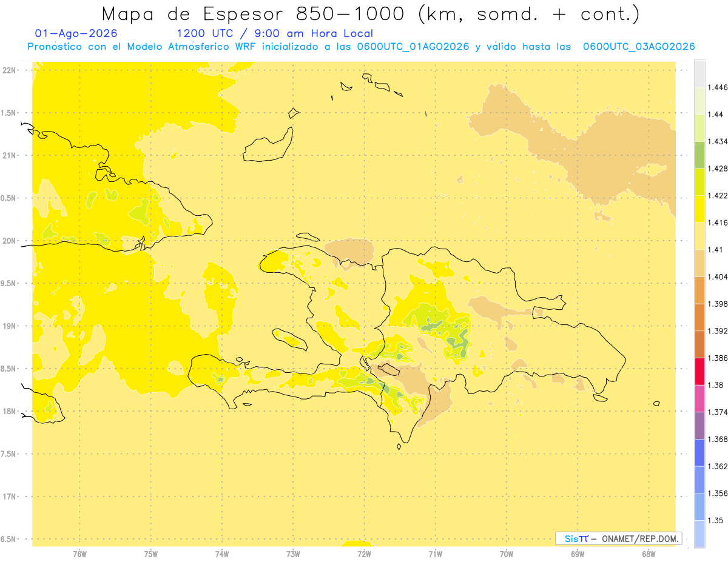Click the bright yellow segment between 1.416 and 1.422

point(700,209)
